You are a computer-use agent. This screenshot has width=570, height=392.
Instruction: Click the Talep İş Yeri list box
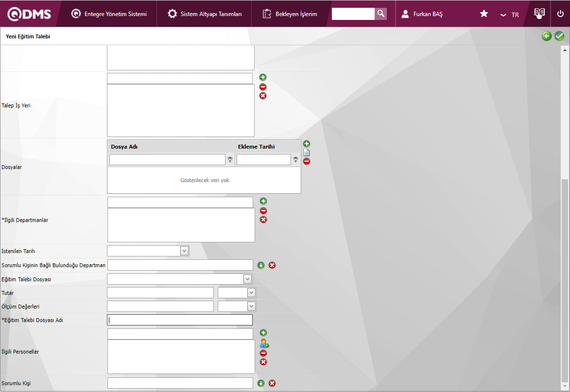(181, 110)
